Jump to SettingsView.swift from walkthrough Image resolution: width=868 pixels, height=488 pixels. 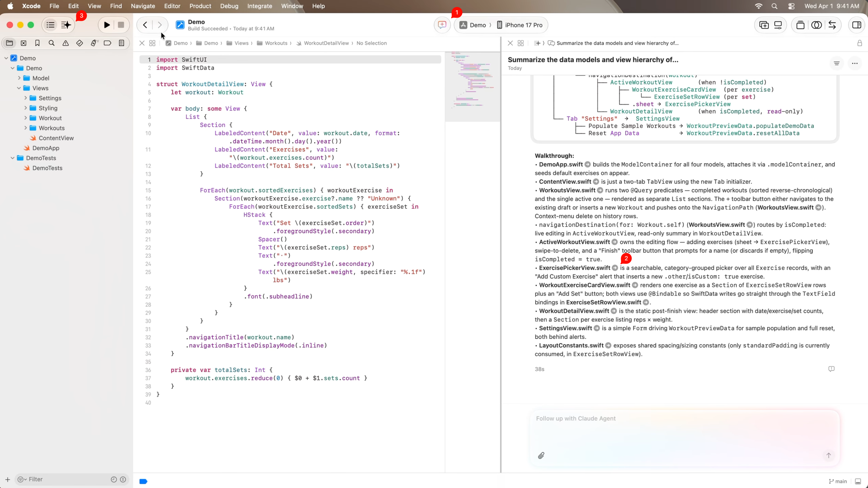click(x=596, y=328)
